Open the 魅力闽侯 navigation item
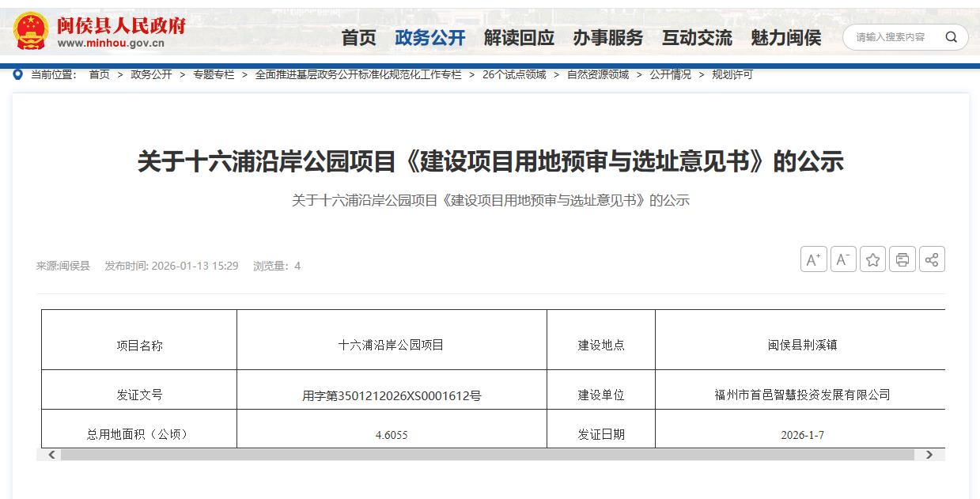 click(785, 38)
